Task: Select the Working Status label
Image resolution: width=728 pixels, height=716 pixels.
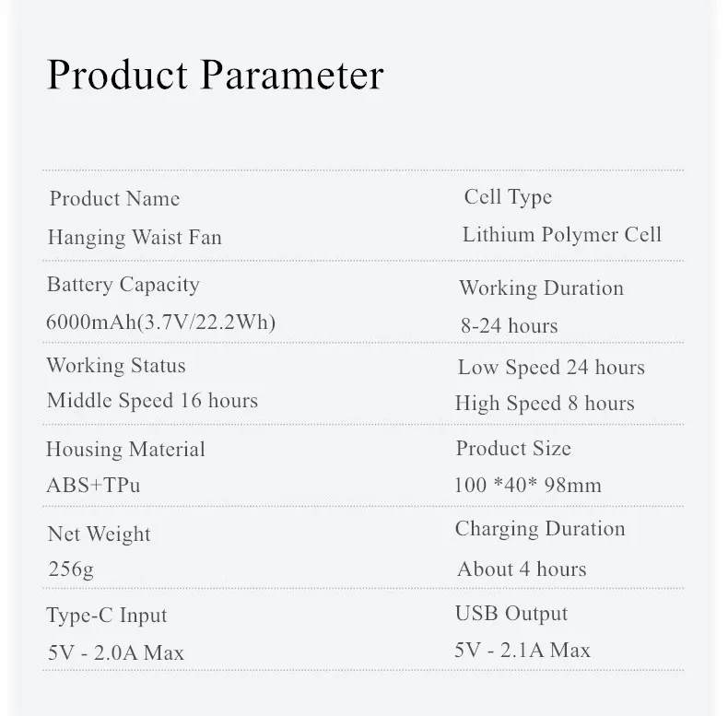Action: (116, 366)
